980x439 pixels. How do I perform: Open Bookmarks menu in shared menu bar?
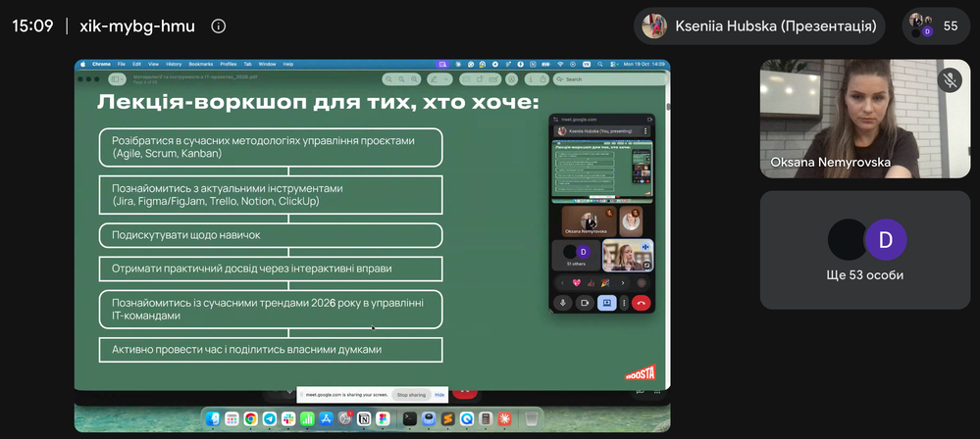click(201, 64)
